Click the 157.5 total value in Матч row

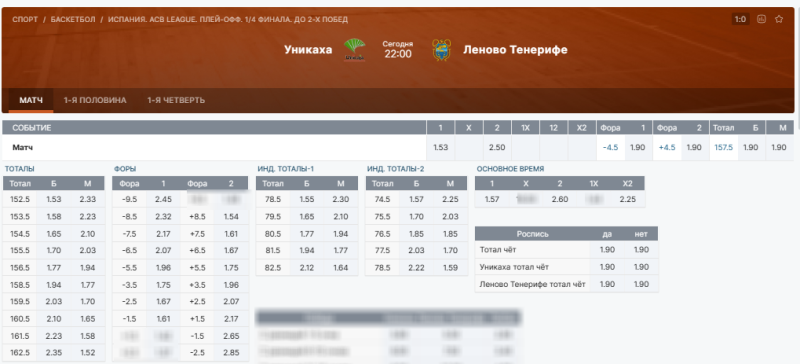tap(723, 148)
